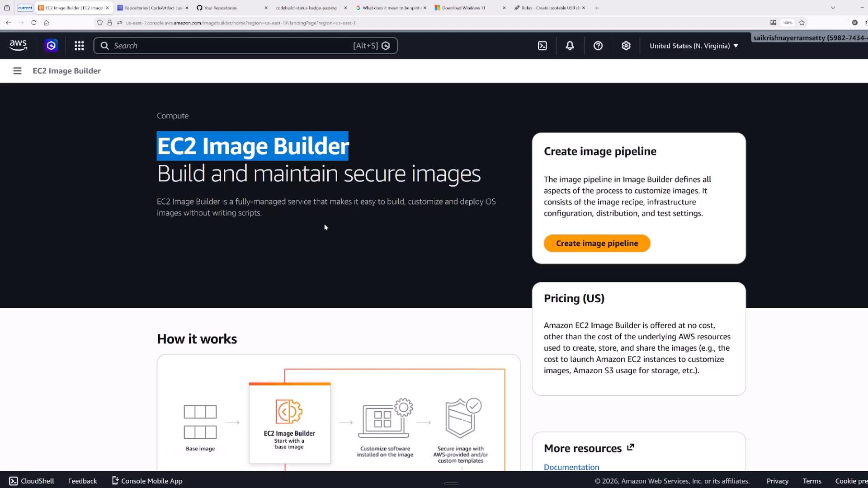Screen dimensions: 868x488
Task: Open Cookie preferences in the footer
Action: pyautogui.click(x=851, y=481)
